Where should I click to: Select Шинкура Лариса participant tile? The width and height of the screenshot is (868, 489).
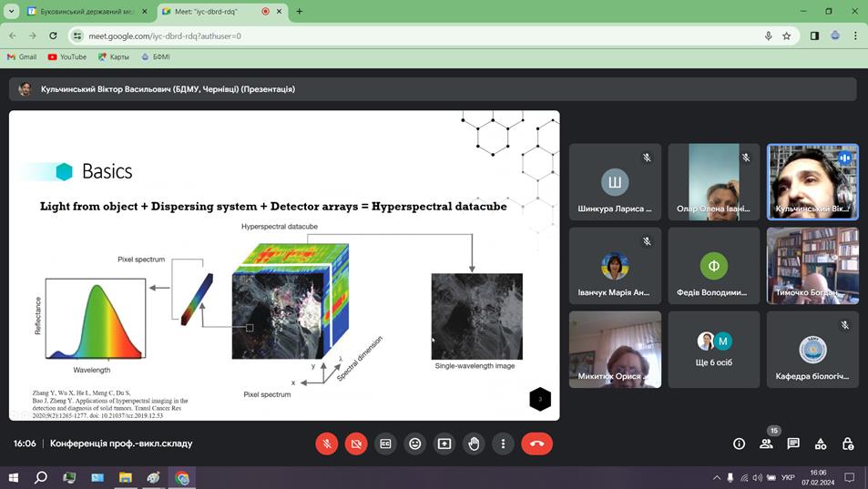pos(615,182)
